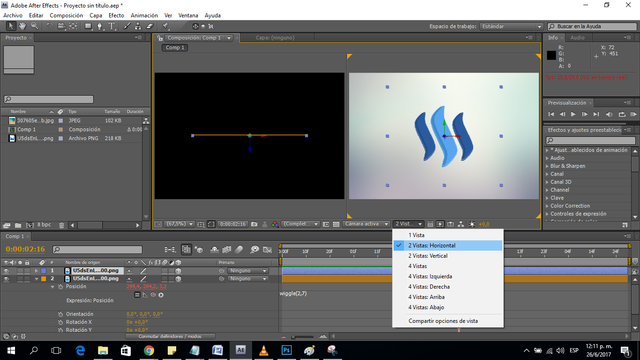Click the composition mini-flowchart icon in timeline
This screenshot has width=640, height=360.
click(170, 249)
